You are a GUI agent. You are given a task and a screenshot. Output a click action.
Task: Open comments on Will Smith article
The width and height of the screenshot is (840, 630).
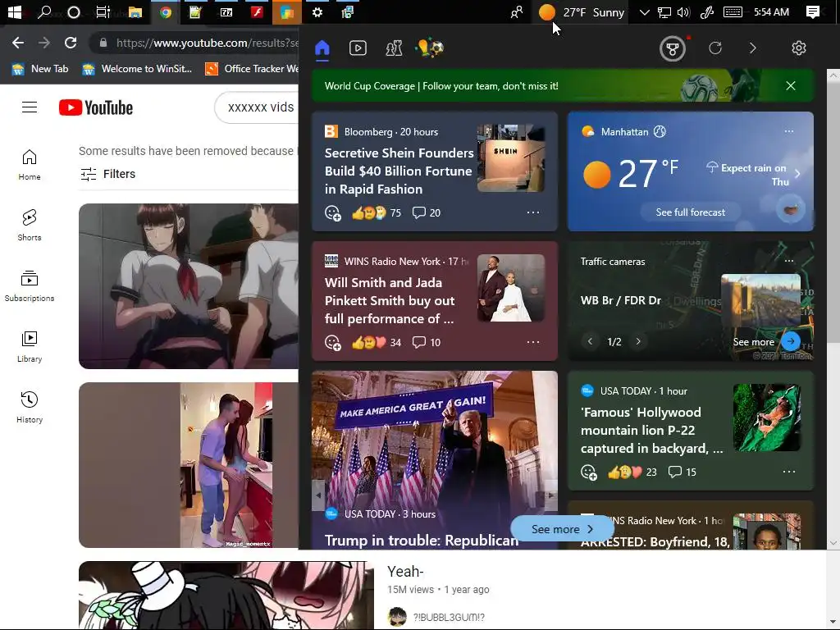(x=427, y=342)
